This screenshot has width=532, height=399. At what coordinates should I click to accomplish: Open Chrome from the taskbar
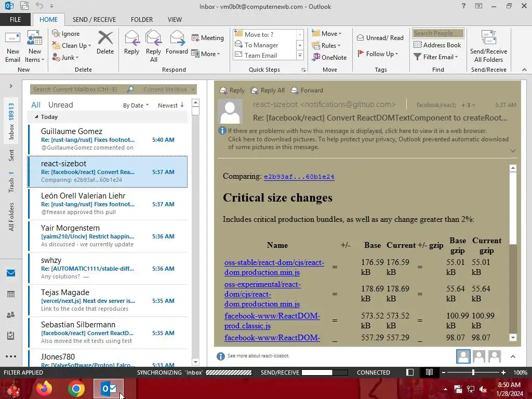pos(76,389)
